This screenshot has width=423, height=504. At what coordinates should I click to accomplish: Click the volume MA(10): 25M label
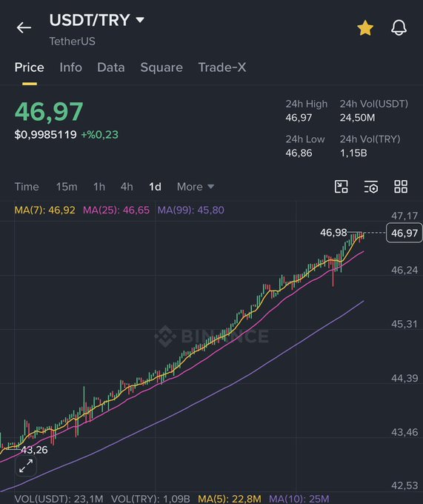coord(299,499)
